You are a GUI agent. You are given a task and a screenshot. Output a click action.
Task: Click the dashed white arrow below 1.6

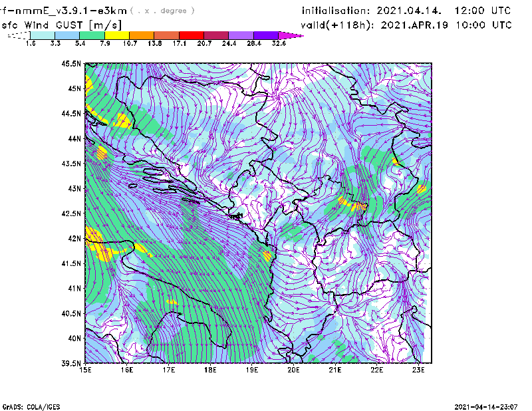click(19, 35)
